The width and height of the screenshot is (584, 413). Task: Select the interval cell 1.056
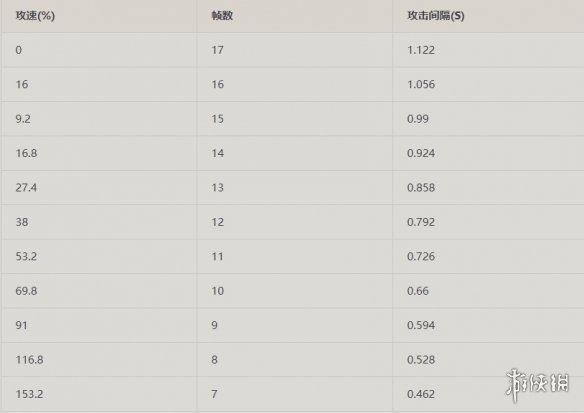(x=421, y=84)
